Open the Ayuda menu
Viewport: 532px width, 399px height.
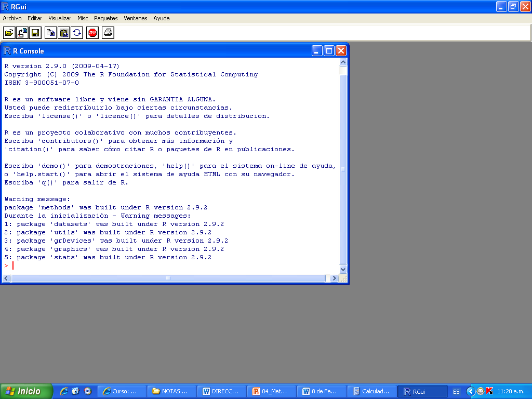point(162,18)
